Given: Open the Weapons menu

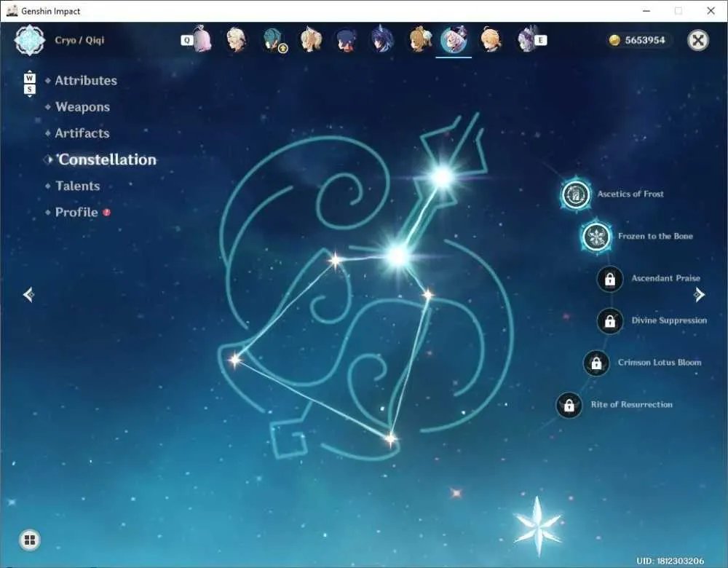Looking at the screenshot, I should click(83, 107).
